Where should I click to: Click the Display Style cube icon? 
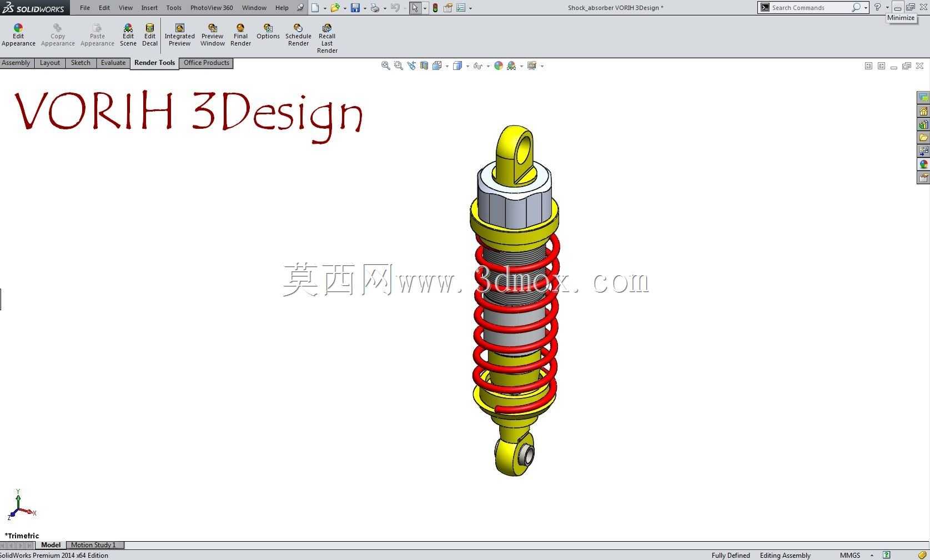tap(458, 65)
